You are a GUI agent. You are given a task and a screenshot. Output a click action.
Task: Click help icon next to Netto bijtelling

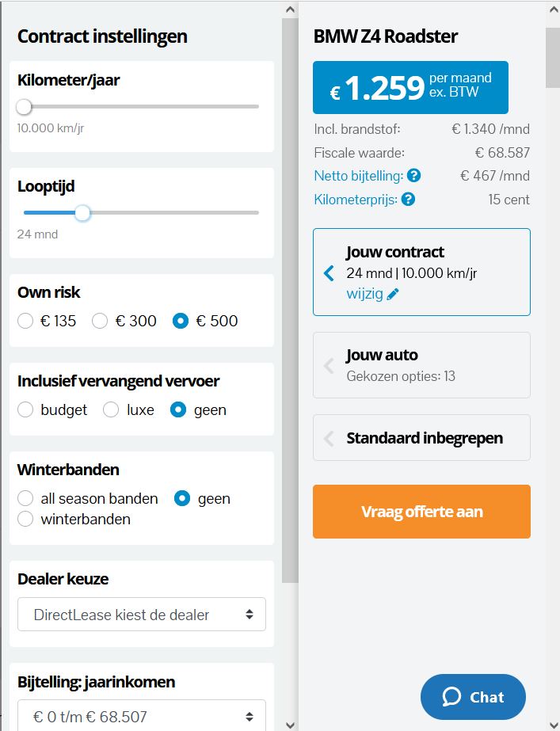(x=413, y=176)
